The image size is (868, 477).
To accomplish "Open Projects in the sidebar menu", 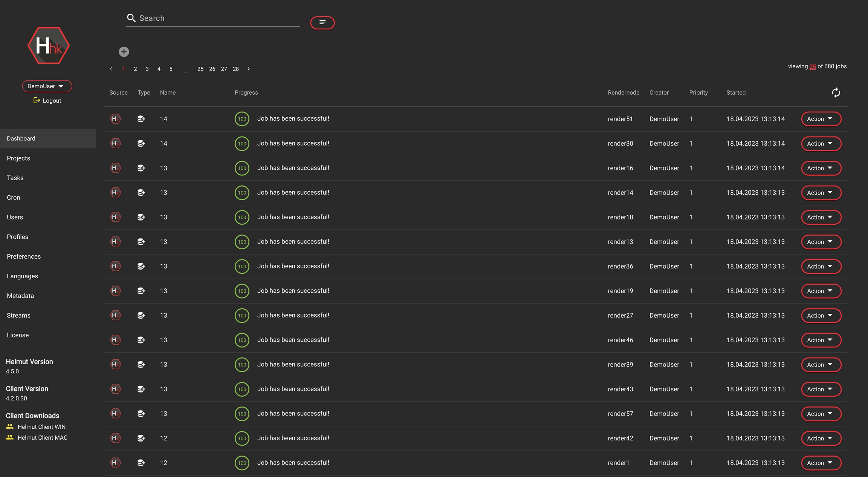I will pos(18,158).
